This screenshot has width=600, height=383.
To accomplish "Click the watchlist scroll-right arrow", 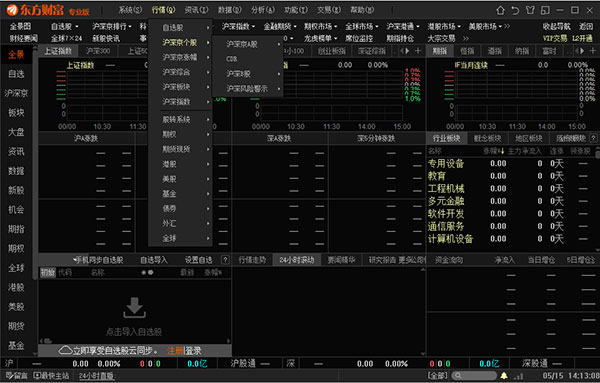I will click(x=229, y=341).
